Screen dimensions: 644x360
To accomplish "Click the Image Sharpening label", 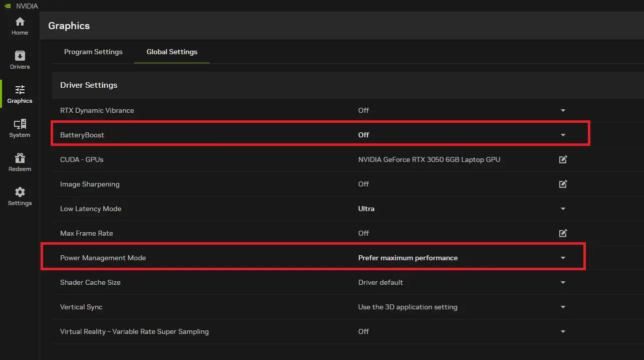I will tap(90, 184).
